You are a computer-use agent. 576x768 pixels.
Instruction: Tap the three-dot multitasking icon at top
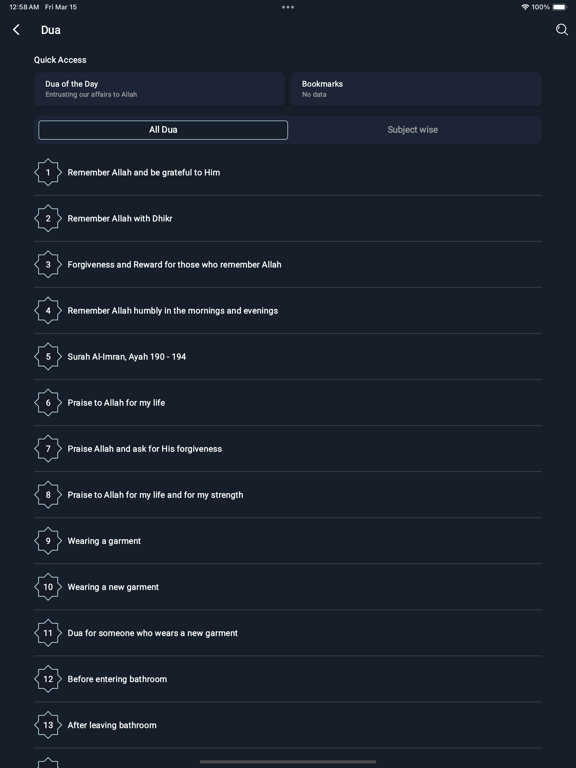click(288, 7)
